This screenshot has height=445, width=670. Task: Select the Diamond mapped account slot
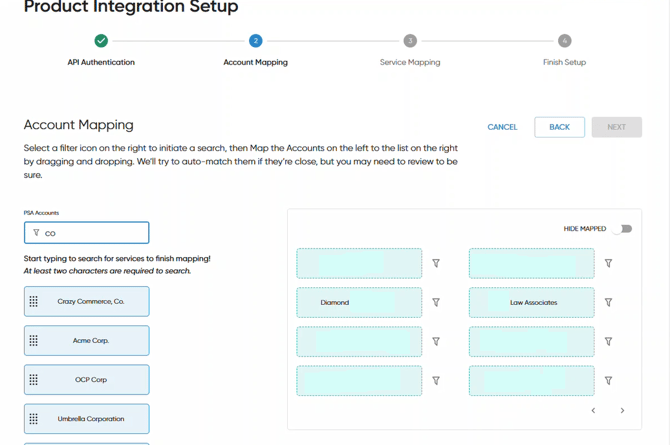(359, 303)
